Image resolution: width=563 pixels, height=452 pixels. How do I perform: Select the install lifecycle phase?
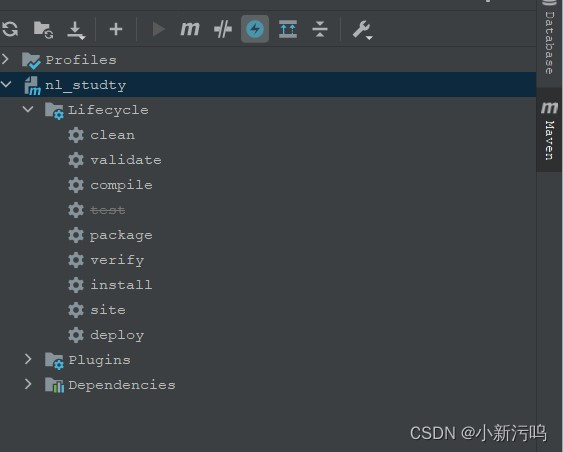[x=121, y=285]
